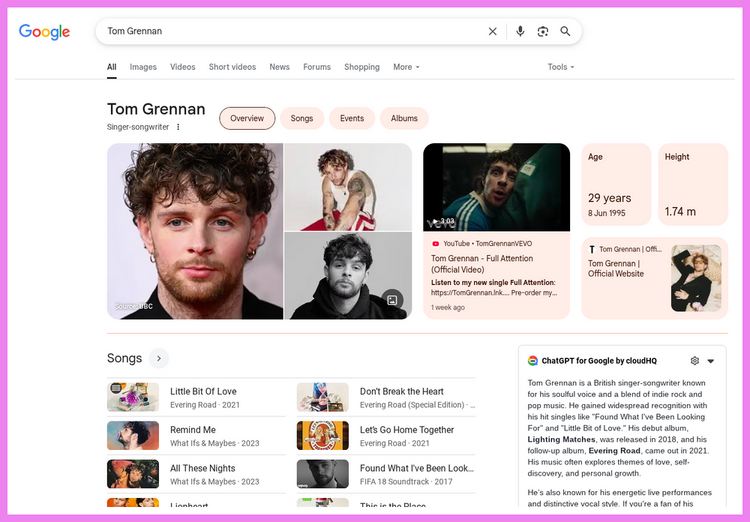Open the Forums tab

pyautogui.click(x=317, y=67)
